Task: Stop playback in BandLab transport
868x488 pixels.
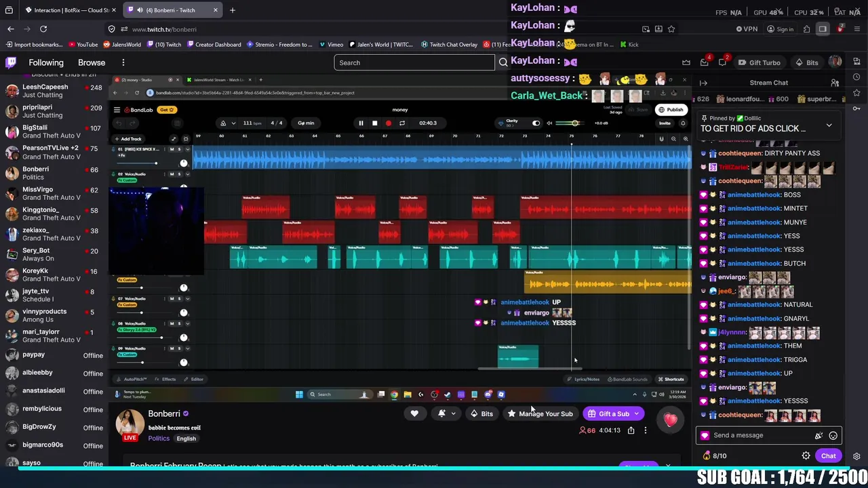Action: coord(374,123)
